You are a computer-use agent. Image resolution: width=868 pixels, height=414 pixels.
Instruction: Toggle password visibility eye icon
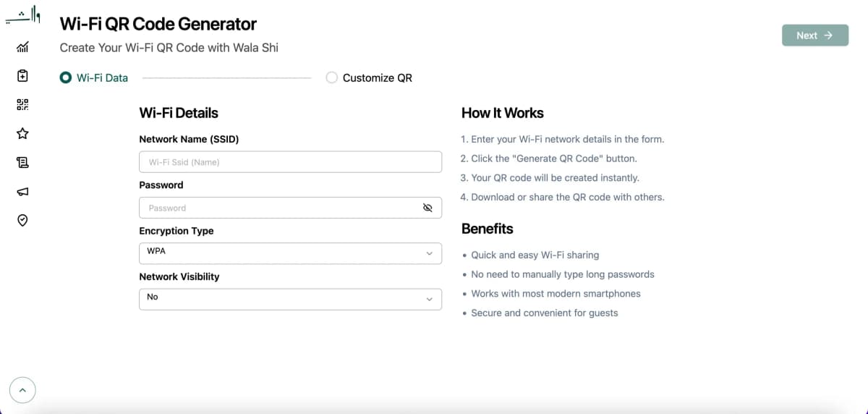point(427,208)
